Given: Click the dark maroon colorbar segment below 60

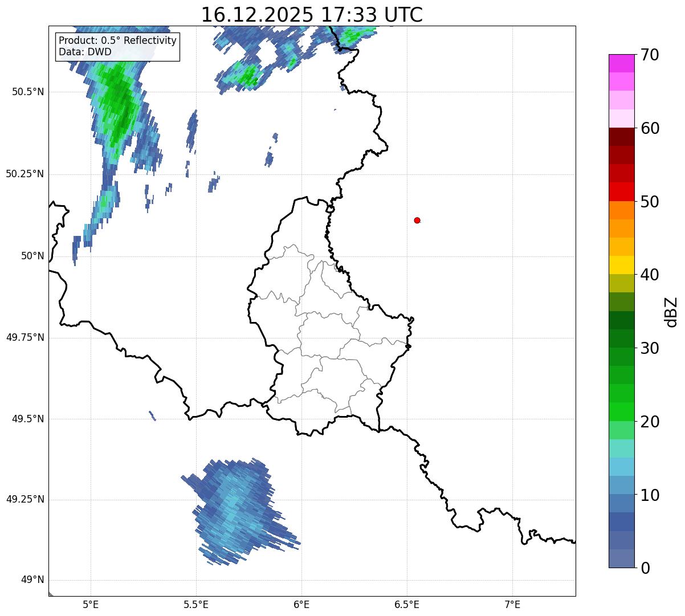Looking at the screenshot, I should (x=622, y=137).
